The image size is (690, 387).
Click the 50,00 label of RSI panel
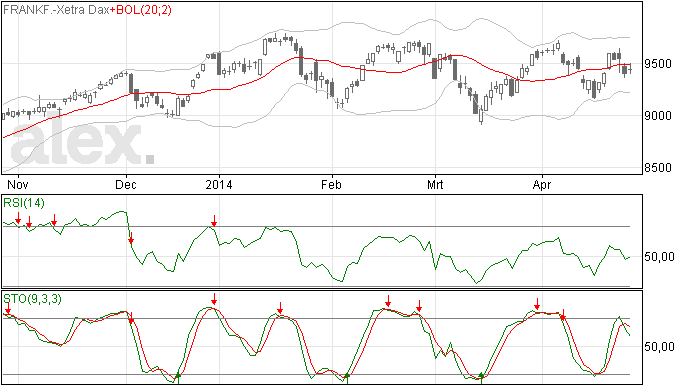[x=659, y=257]
